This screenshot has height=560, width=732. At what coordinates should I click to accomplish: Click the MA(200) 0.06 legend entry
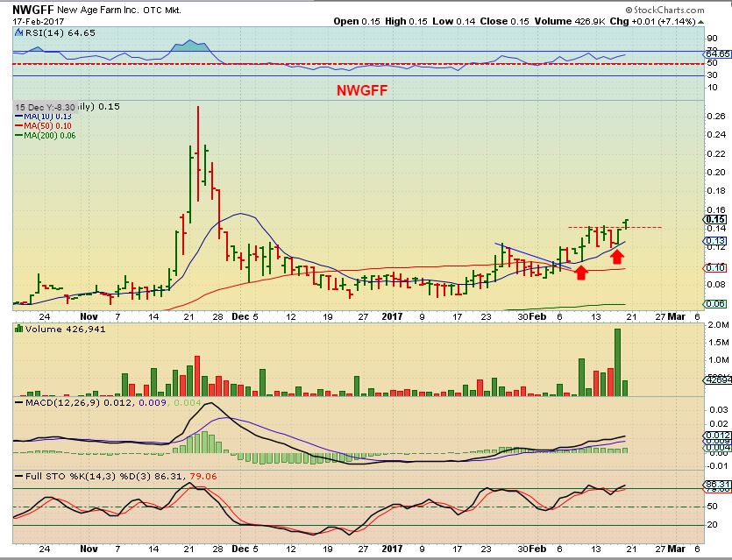coord(46,135)
